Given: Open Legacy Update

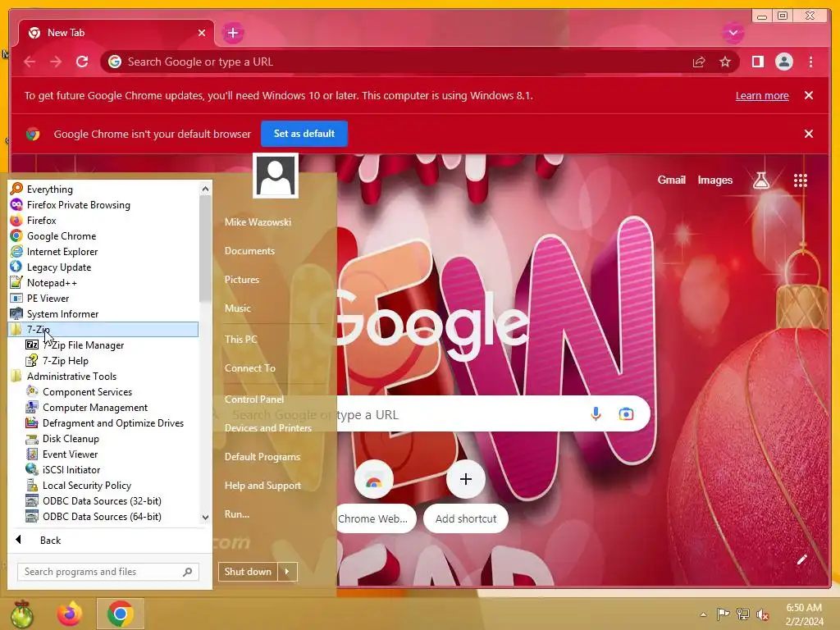Looking at the screenshot, I should click(x=103, y=267).
